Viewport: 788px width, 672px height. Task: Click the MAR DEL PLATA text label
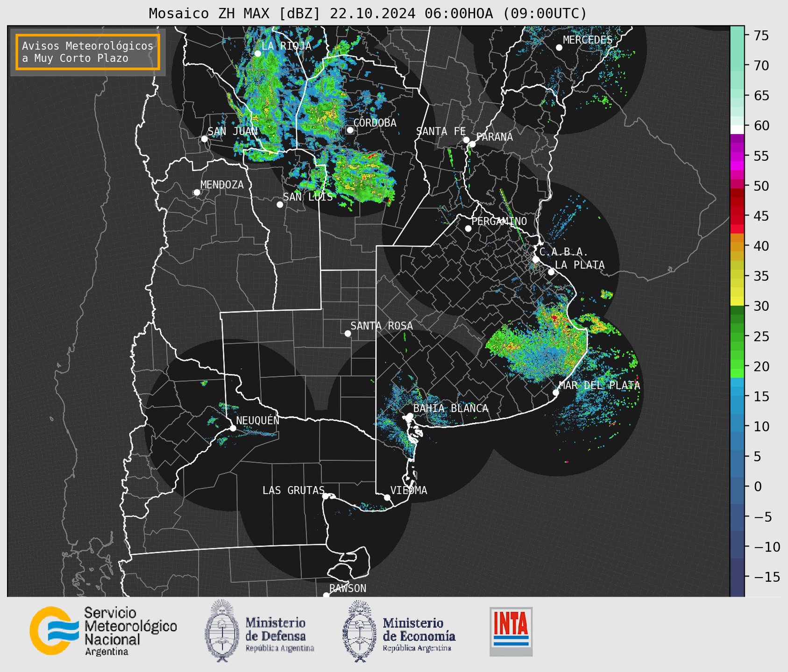click(x=599, y=386)
